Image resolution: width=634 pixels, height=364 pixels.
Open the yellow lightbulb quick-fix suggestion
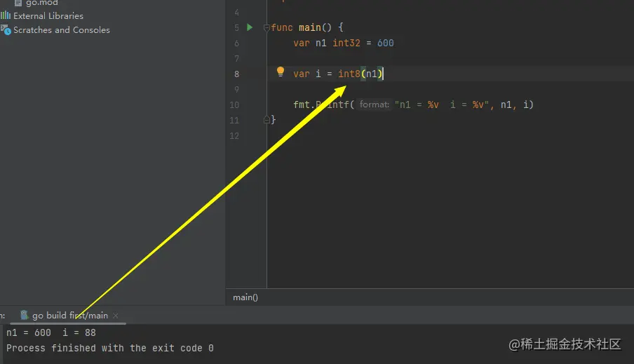coord(281,72)
